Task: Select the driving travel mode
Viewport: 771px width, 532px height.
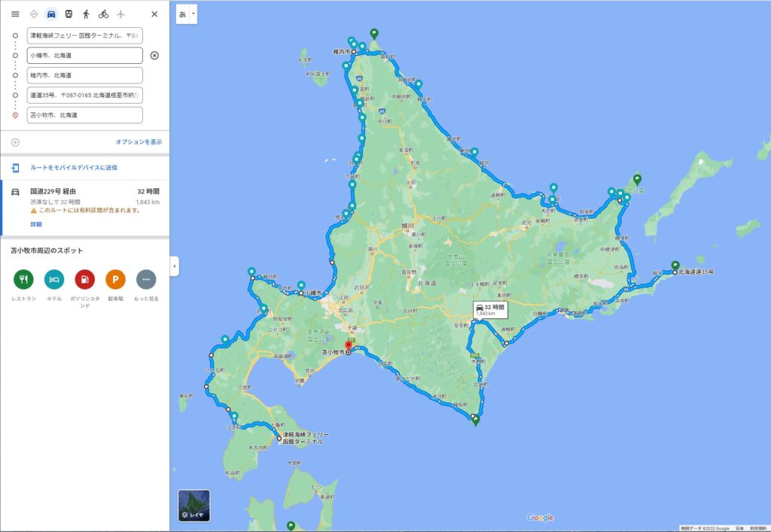Action: (x=51, y=14)
